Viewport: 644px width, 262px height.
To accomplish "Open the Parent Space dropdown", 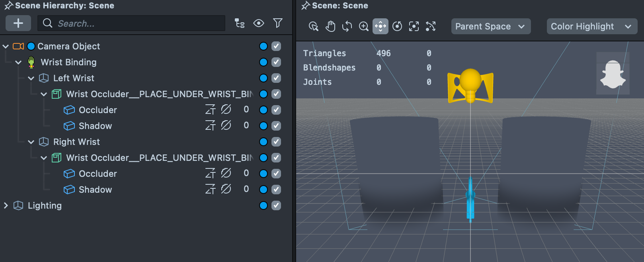I will coord(490,27).
